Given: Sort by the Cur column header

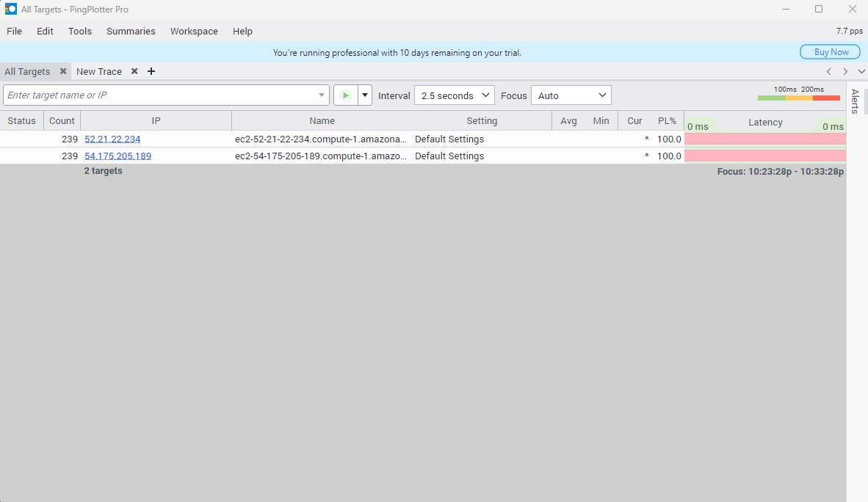Looking at the screenshot, I should [634, 120].
